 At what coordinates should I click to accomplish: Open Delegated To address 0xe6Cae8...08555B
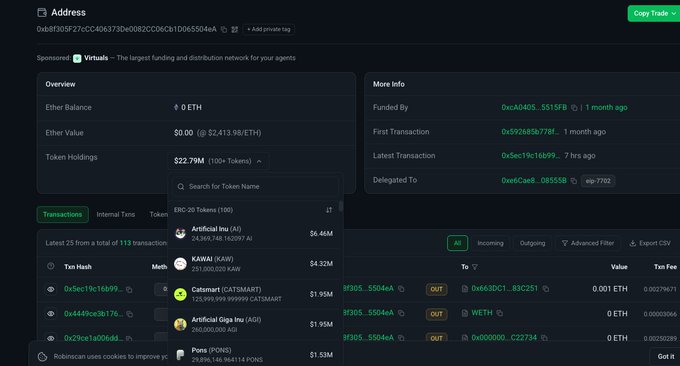[534, 180]
